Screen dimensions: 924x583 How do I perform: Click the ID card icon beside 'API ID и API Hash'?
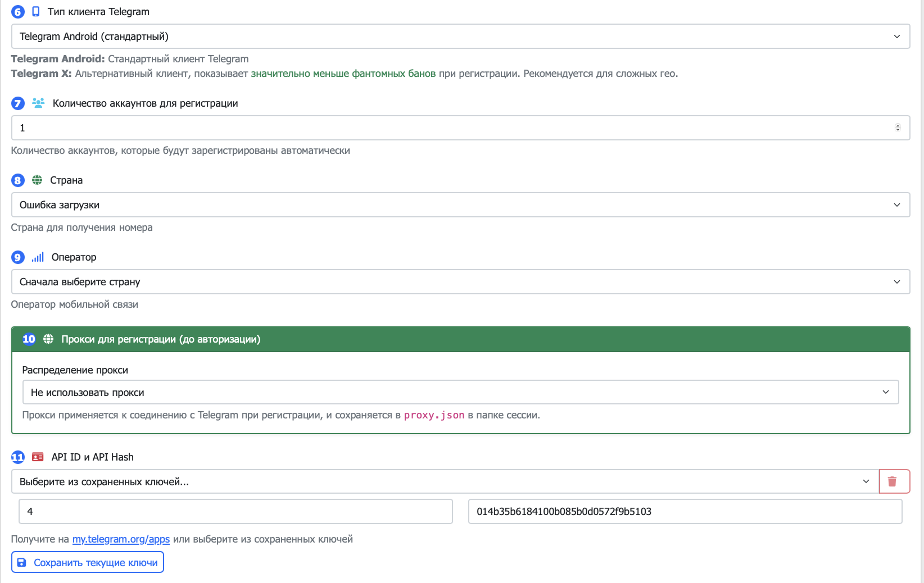(x=37, y=457)
